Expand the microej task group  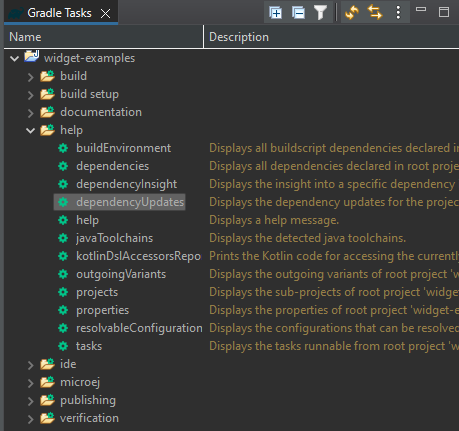[31, 383]
